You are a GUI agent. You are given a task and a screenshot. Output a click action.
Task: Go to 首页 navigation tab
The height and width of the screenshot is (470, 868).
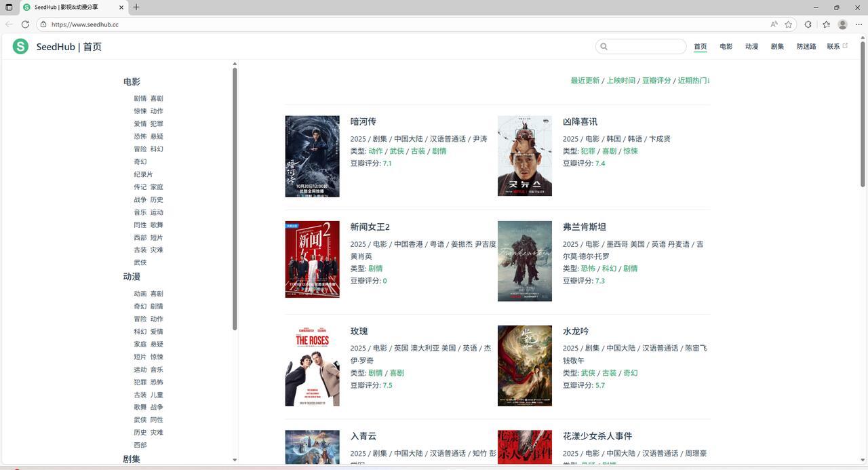tap(701, 47)
